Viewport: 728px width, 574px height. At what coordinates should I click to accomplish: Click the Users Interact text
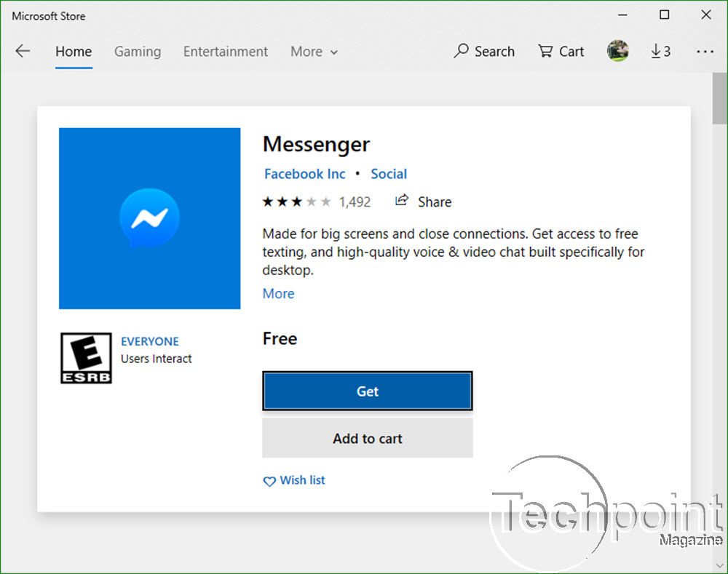click(x=156, y=359)
